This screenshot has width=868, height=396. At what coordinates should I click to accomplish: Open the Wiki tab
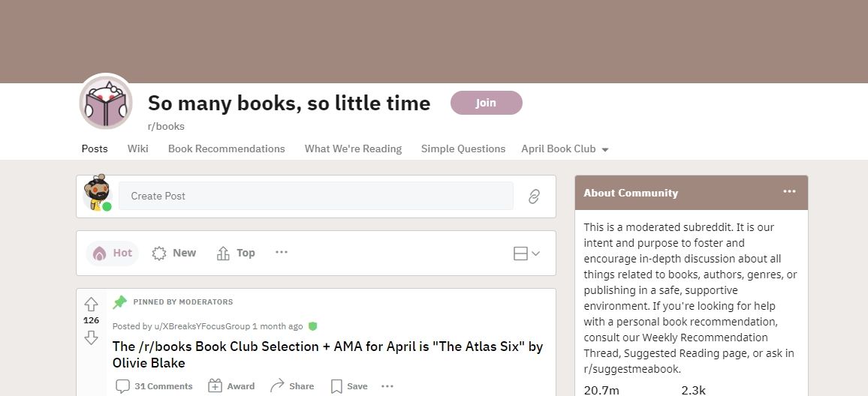(x=137, y=149)
